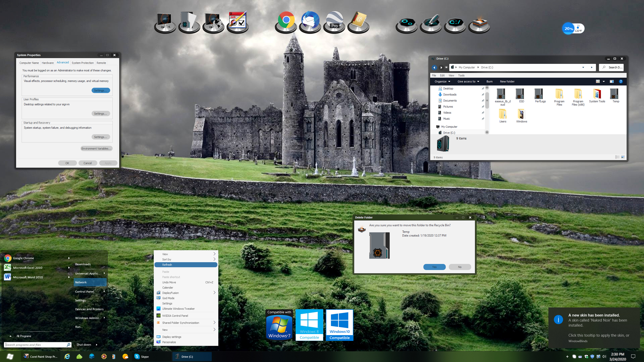Screen dimensions: 644x362
Task: Open the address bar history dropdown
Action: pyautogui.click(x=583, y=67)
